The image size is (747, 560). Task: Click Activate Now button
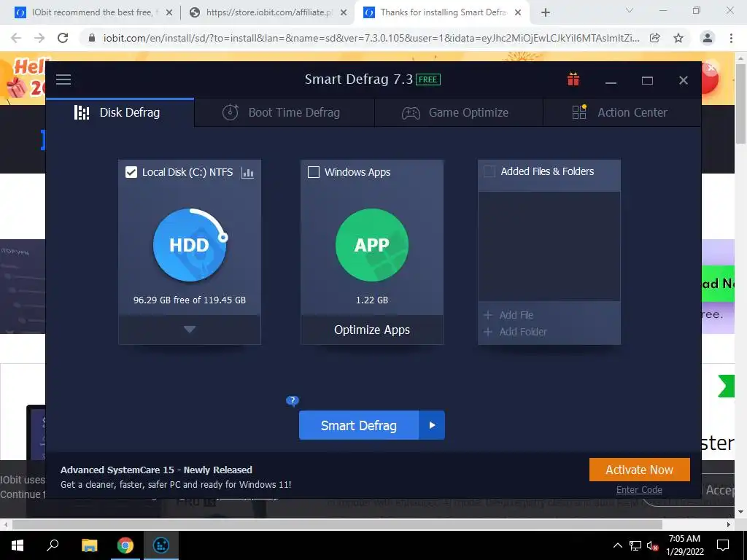(x=639, y=470)
